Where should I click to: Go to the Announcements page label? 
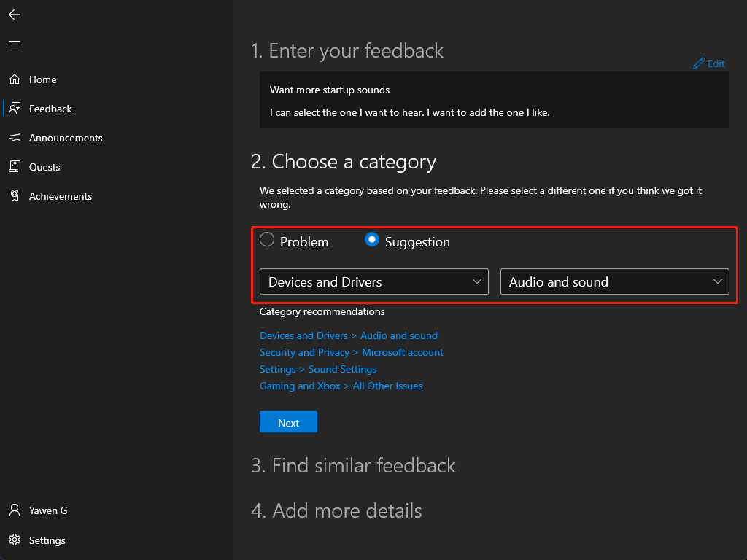pyautogui.click(x=66, y=138)
